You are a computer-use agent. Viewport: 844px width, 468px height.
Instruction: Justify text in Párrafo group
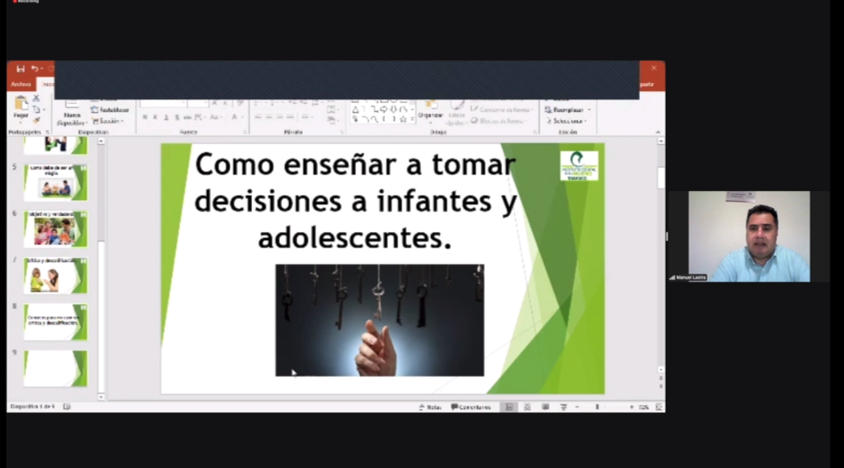pyautogui.click(x=291, y=117)
